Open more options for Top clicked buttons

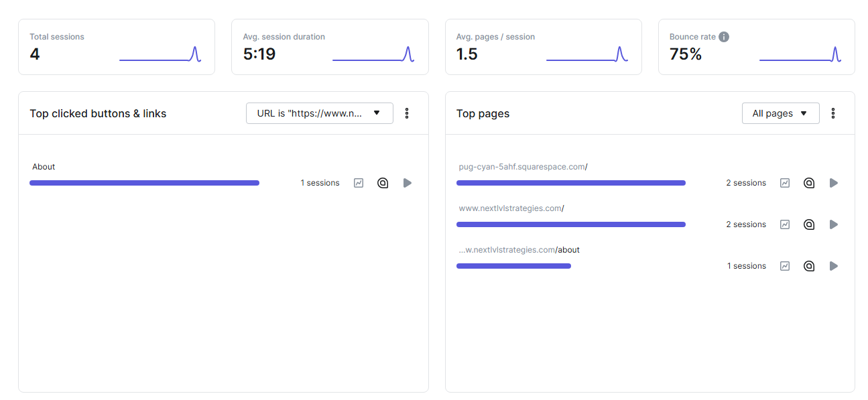pyautogui.click(x=407, y=113)
